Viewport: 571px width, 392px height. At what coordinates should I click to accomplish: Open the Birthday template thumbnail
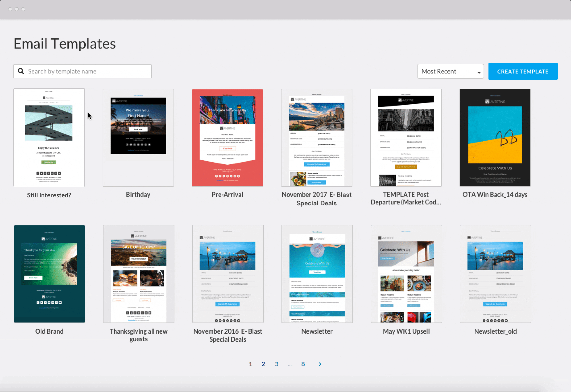pyautogui.click(x=138, y=138)
